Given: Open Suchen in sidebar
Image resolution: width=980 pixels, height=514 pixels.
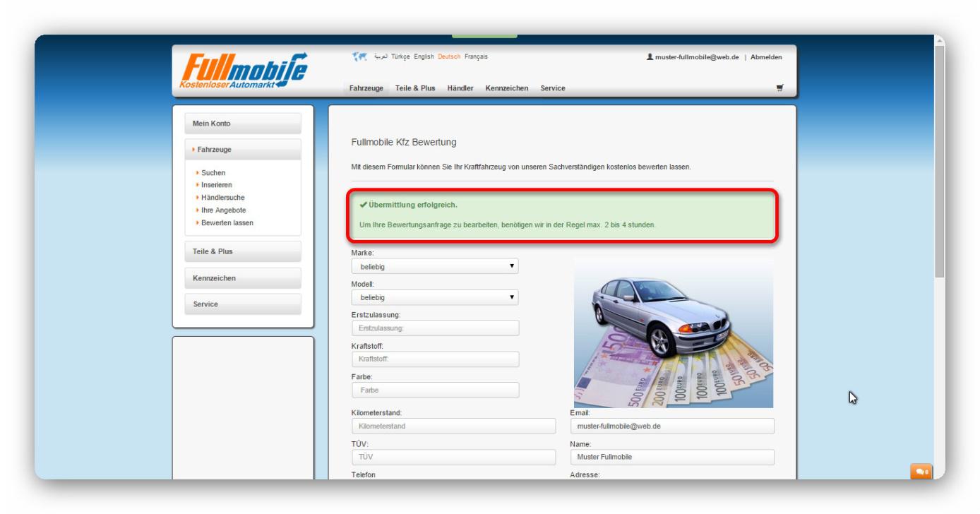Looking at the screenshot, I should tap(213, 173).
